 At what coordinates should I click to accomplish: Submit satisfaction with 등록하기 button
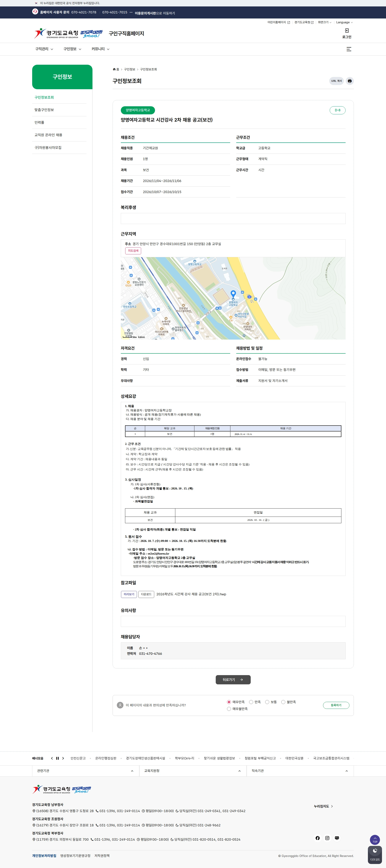tap(336, 705)
